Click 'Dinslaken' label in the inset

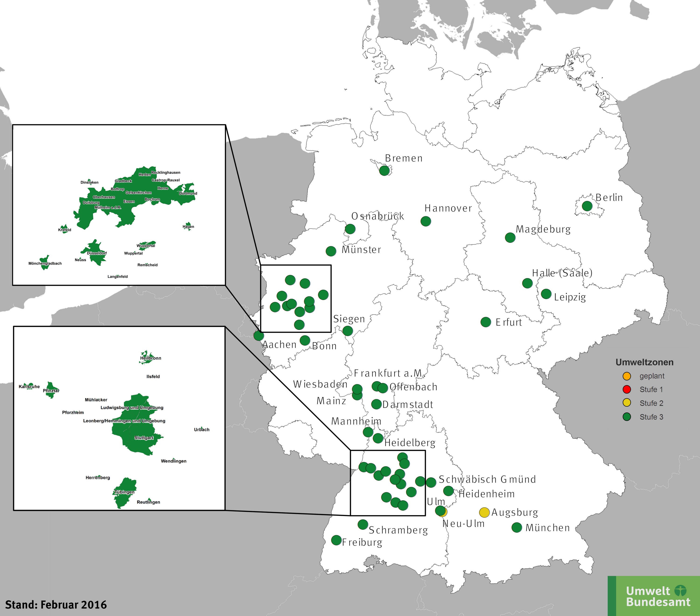[89, 182]
